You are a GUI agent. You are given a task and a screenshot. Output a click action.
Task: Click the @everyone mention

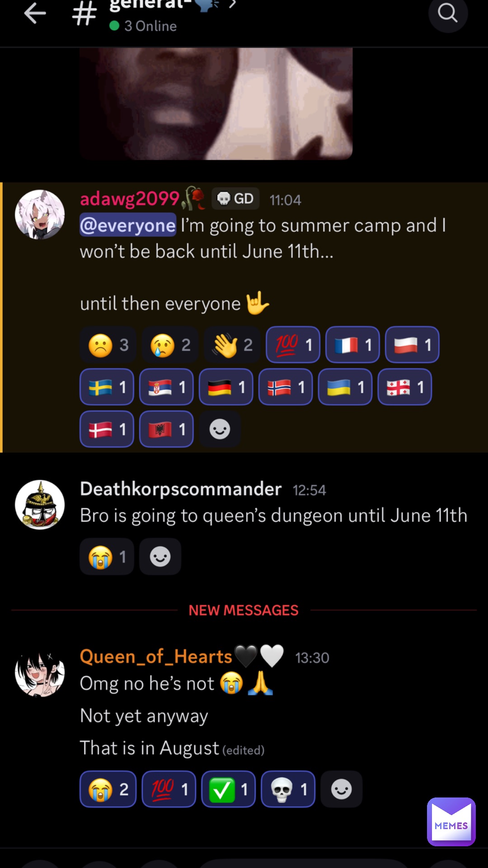click(128, 225)
